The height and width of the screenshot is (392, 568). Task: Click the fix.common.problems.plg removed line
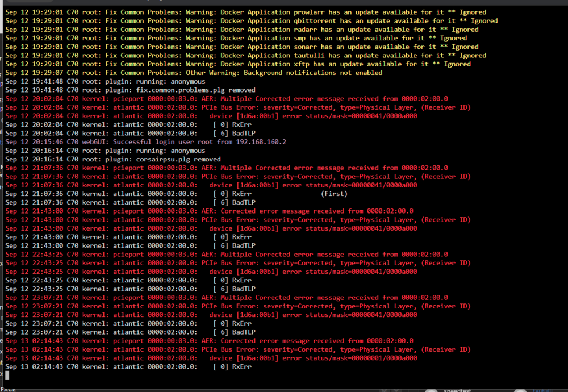(x=130, y=90)
